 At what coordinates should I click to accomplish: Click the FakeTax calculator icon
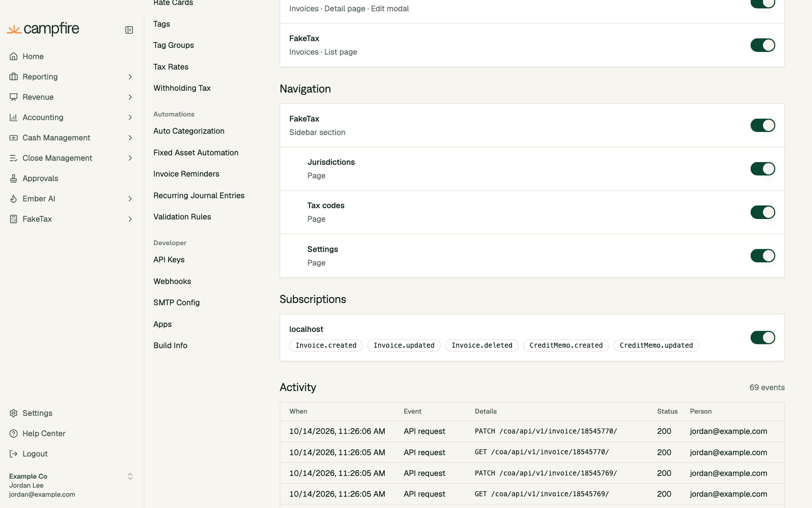click(14, 219)
